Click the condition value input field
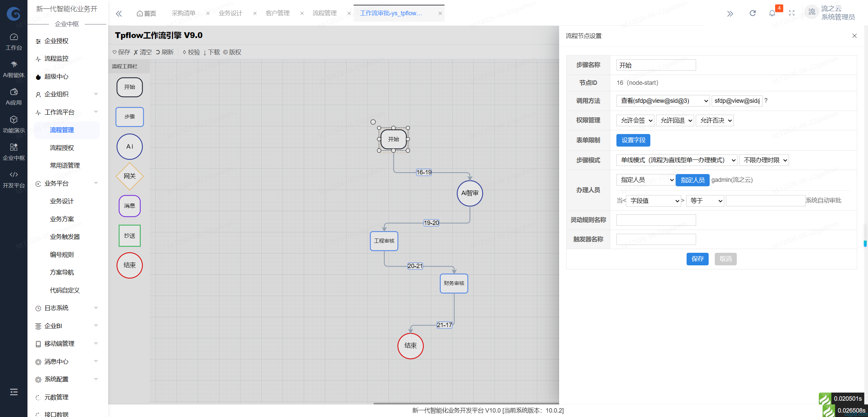 click(x=766, y=201)
